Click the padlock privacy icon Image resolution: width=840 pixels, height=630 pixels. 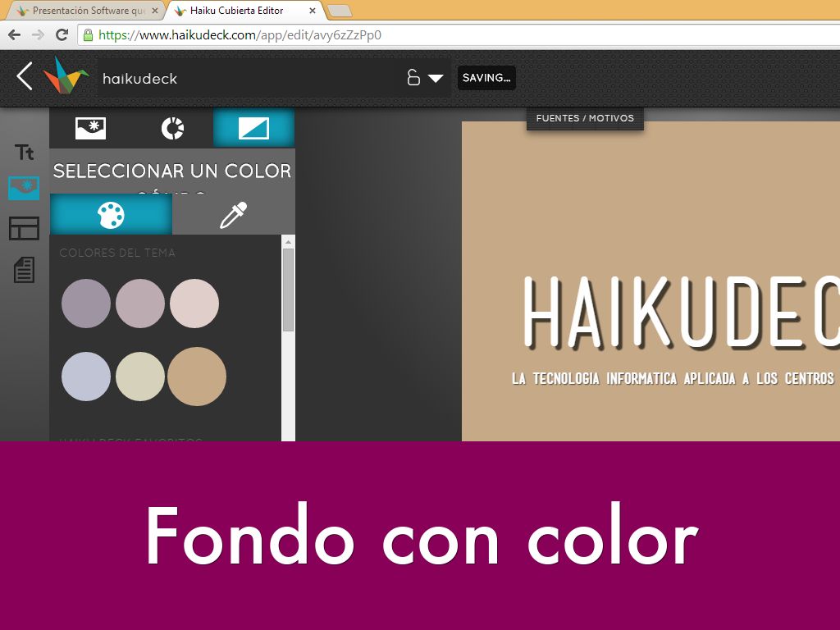coord(413,78)
